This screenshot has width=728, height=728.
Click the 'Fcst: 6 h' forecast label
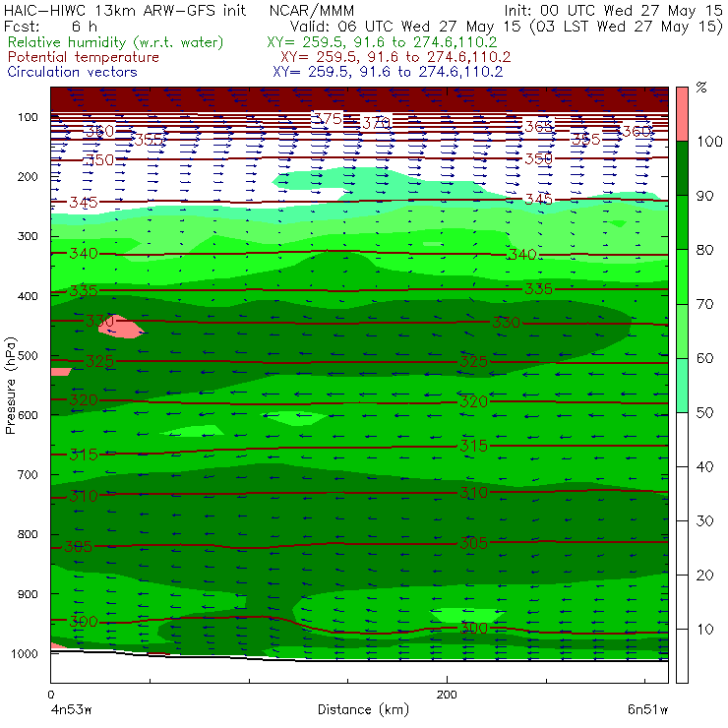tap(50, 27)
